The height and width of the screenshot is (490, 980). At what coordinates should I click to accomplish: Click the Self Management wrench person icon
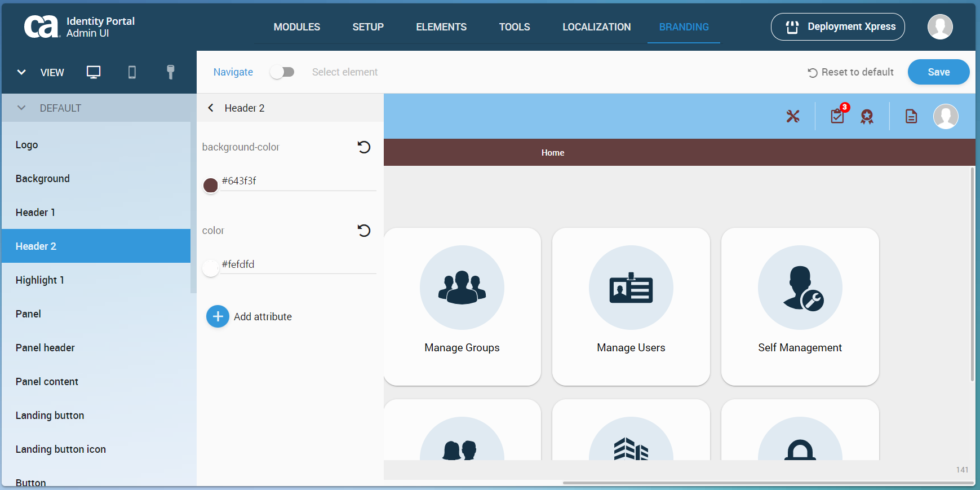pyautogui.click(x=803, y=288)
